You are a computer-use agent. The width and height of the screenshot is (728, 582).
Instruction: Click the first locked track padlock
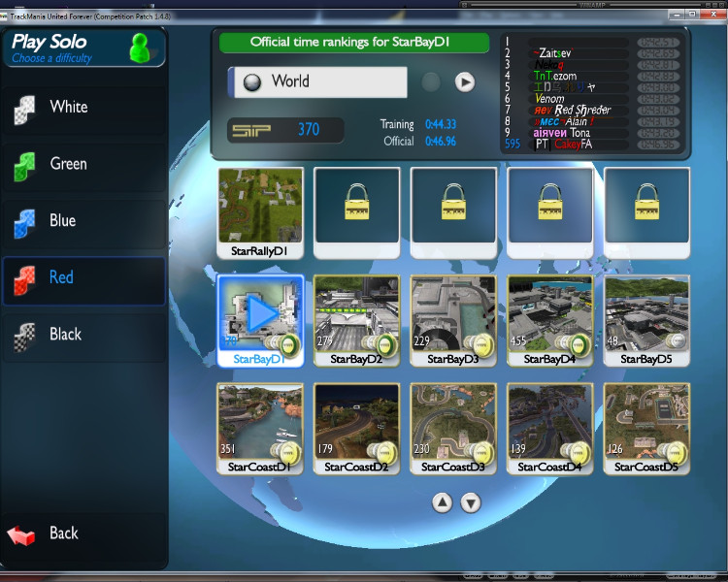click(356, 206)
